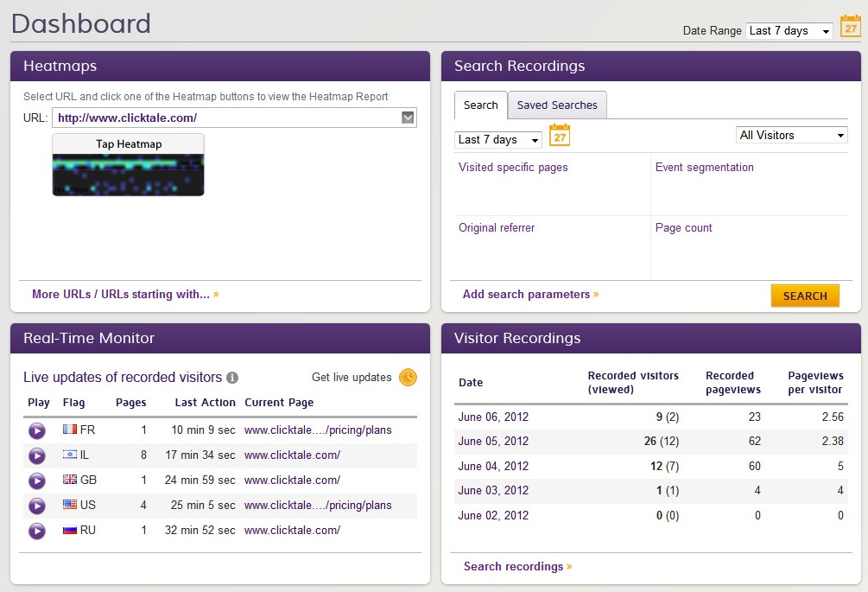Click info icon beside Live updates heading

(x=231, y=378)
